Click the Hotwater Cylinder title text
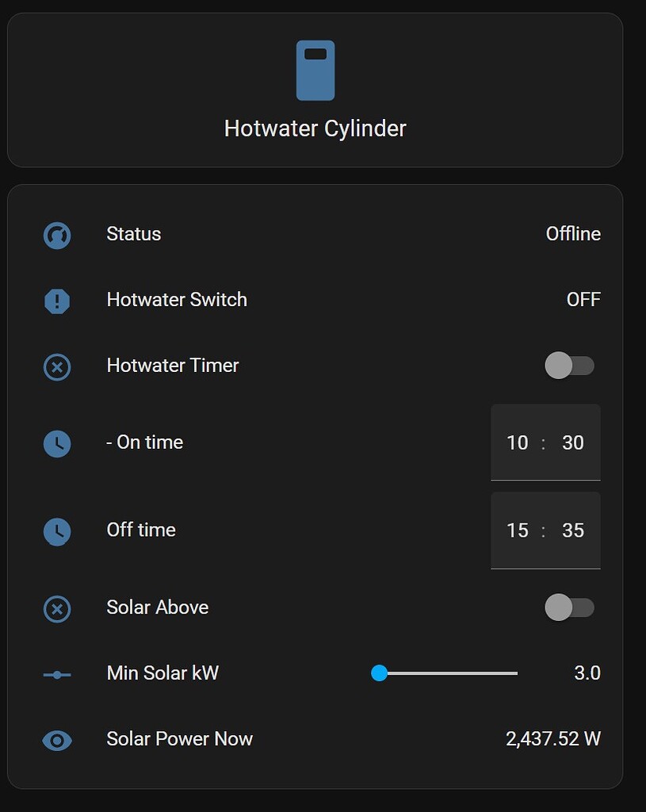Image resolution: width=646 pixels, height=812 pixels. coord(315,128)
